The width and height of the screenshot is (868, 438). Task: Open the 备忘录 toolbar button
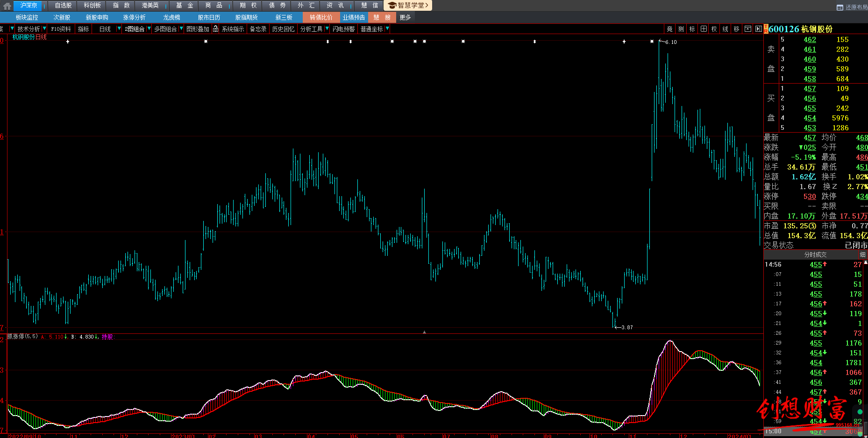[258, 29]
